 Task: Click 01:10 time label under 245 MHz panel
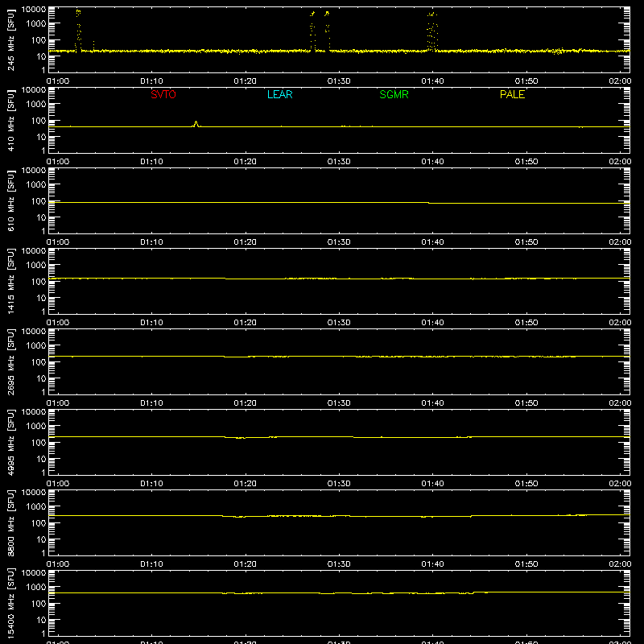coord(151,81)
